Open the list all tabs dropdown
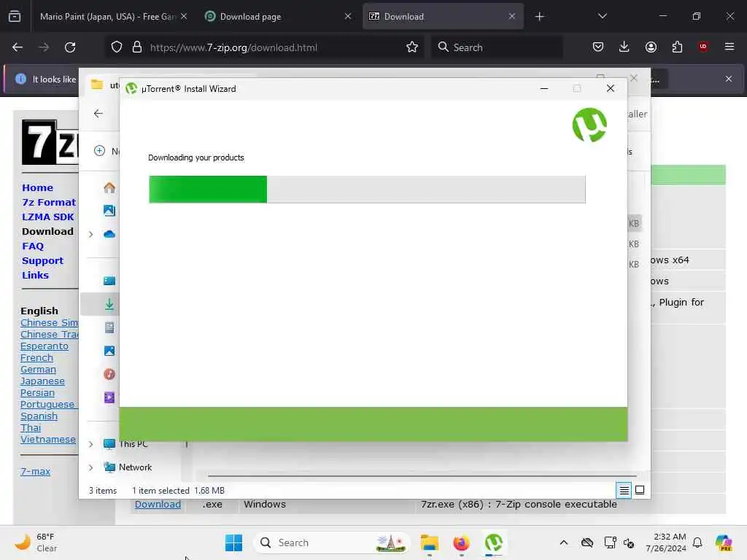 [602, 17]
